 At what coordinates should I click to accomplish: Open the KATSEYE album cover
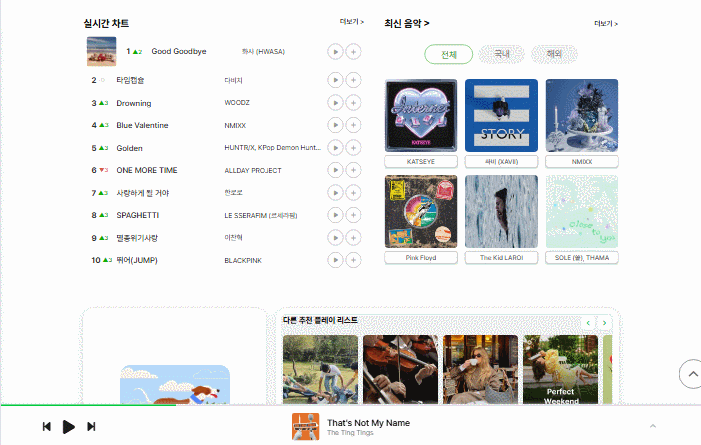click(x=420, y=115)
